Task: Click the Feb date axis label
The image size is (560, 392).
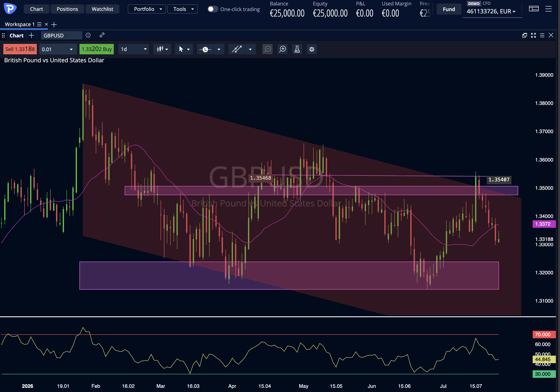Action: point(96,386)
